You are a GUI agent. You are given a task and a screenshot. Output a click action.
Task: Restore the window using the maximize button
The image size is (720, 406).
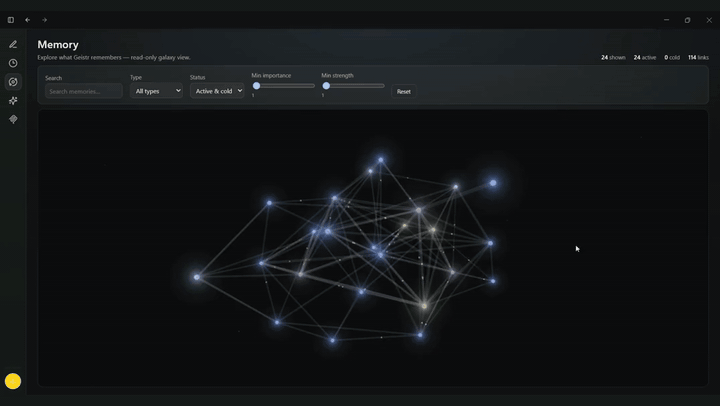click(687, 20)
